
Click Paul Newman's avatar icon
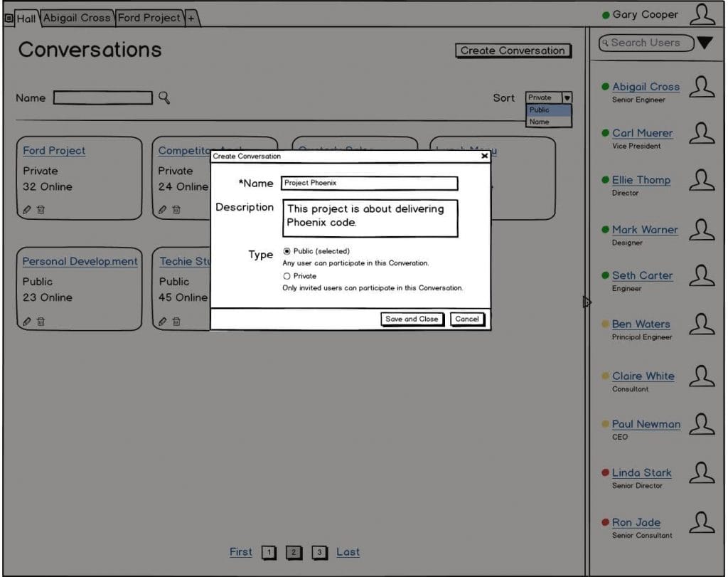(x=702, y=424)
